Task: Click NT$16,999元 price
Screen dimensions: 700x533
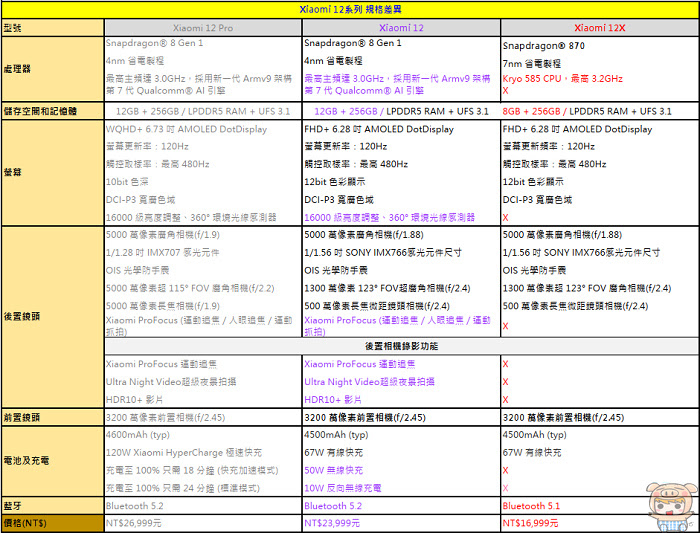Action: [x=530, y=523]
